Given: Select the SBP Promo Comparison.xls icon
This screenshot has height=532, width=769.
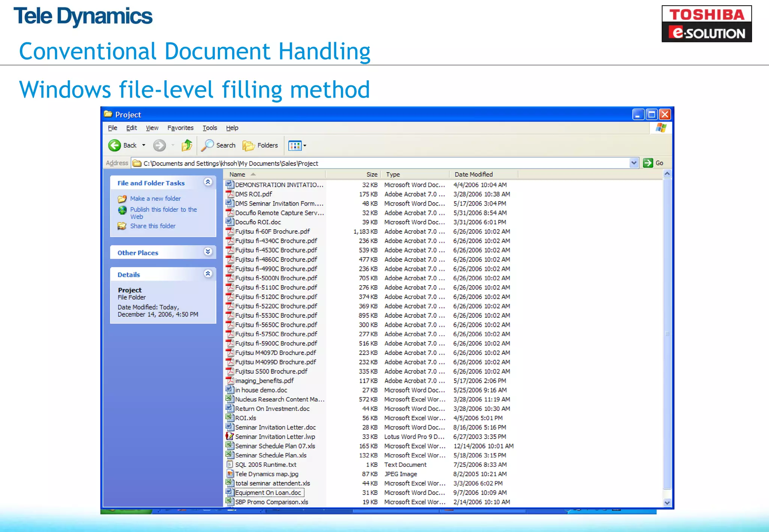Looking at the screenshot, I should pos(229,502).
